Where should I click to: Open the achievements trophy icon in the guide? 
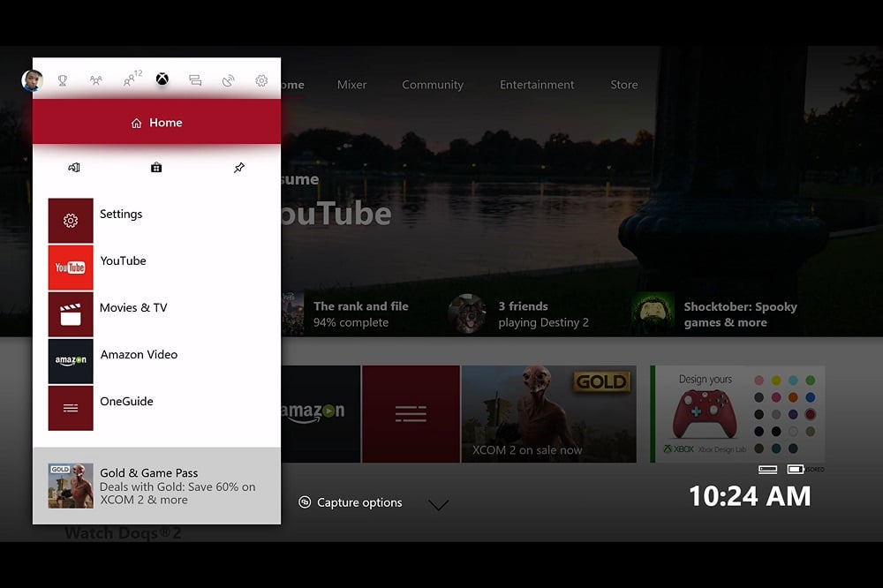pyautogui.click(x=63, y=80)
